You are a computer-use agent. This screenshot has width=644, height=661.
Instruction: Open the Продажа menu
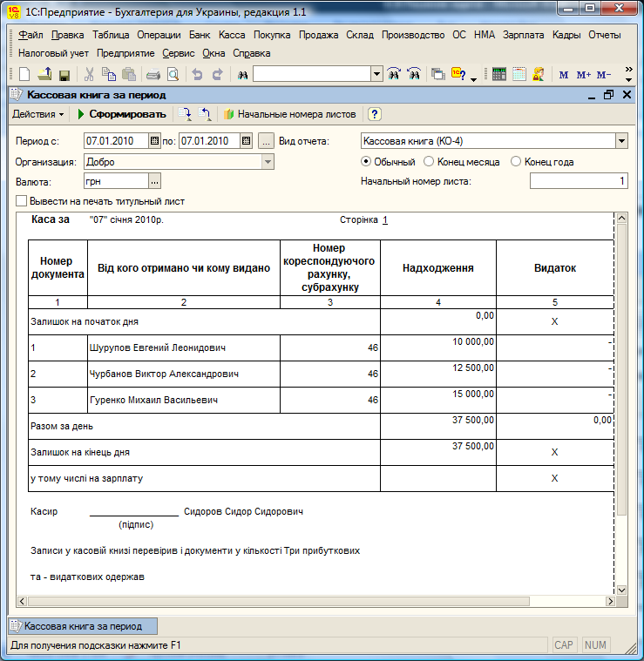click(318, 35)
